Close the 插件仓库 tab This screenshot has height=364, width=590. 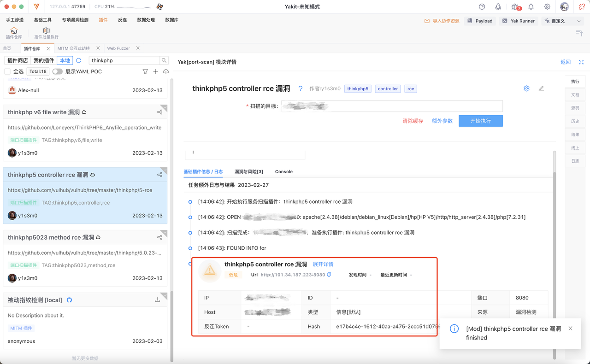pyautogui.click(x=48, y=48)
